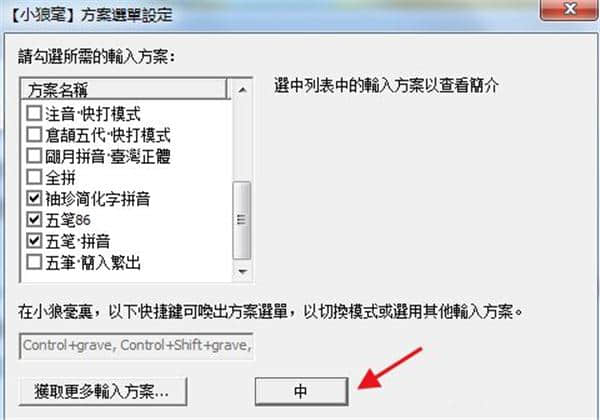Viewport: 600px width, 420px height.
Task: Enable the 注音·快打模式 checkbox
Action: pos(34,113)
